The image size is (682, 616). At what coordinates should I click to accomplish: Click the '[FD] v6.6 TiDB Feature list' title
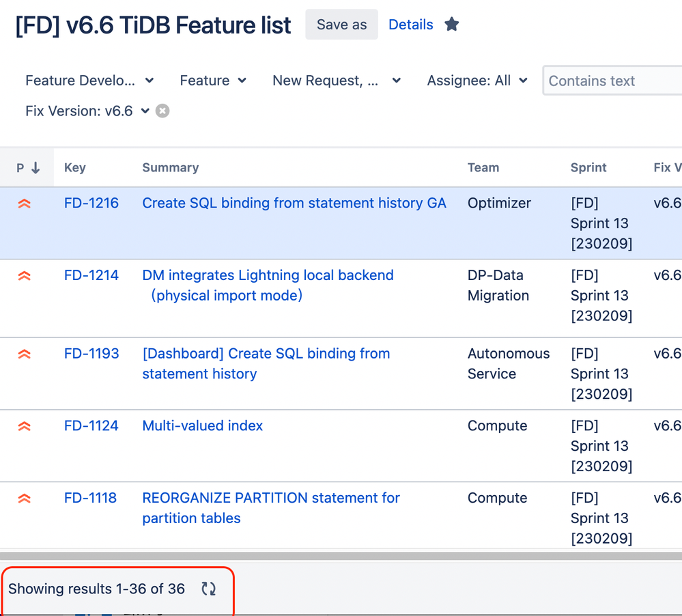pos(153,25)
